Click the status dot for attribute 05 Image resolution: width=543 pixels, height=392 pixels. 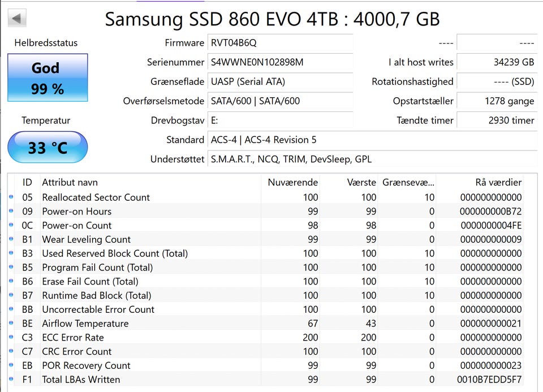point(11,197)
